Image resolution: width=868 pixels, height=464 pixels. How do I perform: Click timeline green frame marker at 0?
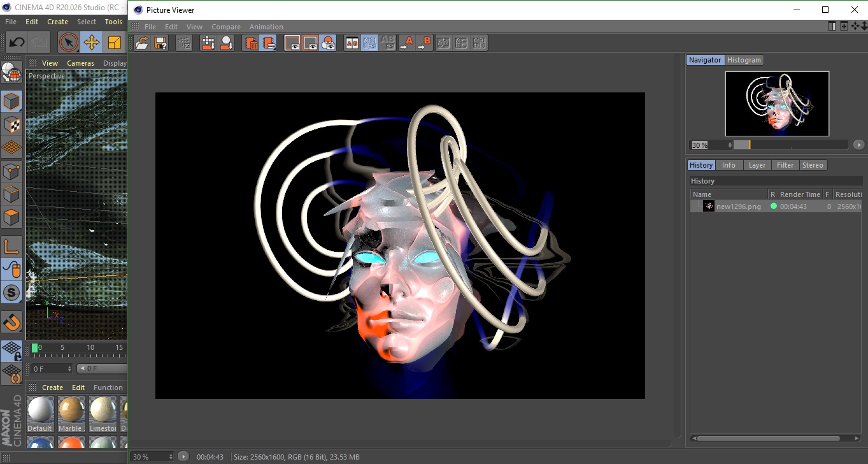35,348
